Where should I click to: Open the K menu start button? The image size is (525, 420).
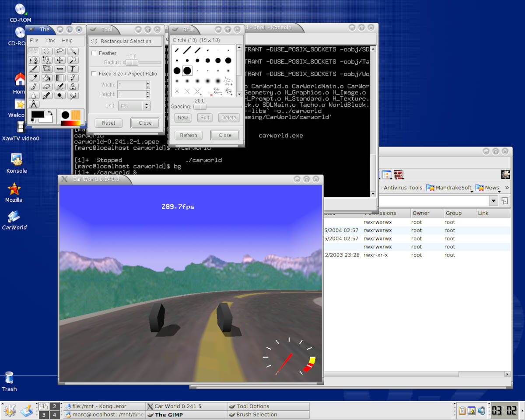point(10,410)
